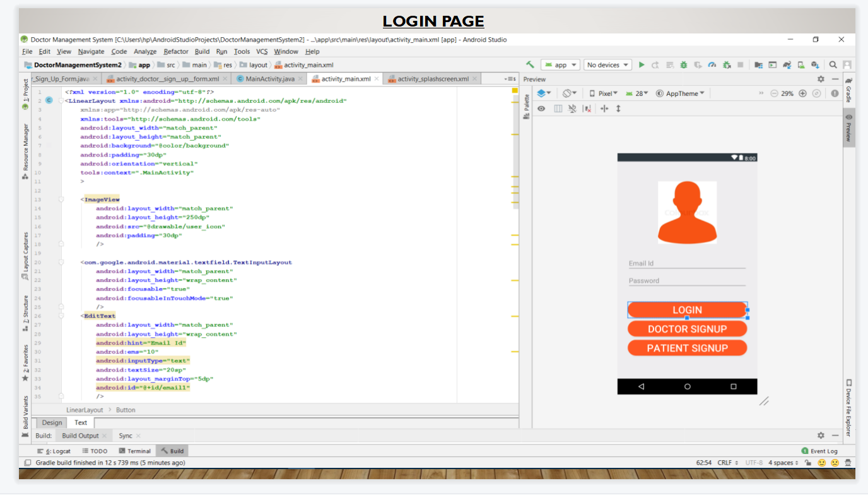Zoom out the layout preview
This screenshot has height=495, width=868.
(774, 93)
